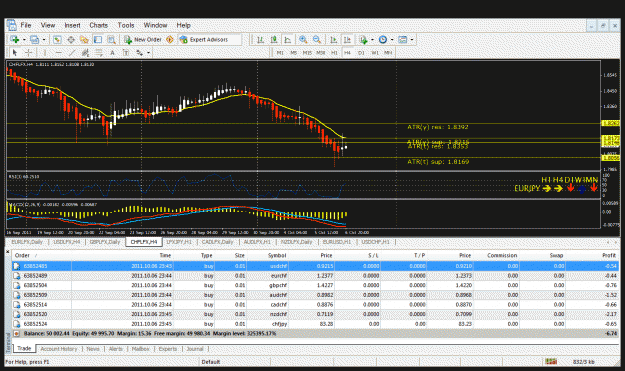625x371 pixels.
Task: Select the equidistant channel tool
Action: pyautogui.click(x=85, y=53)
